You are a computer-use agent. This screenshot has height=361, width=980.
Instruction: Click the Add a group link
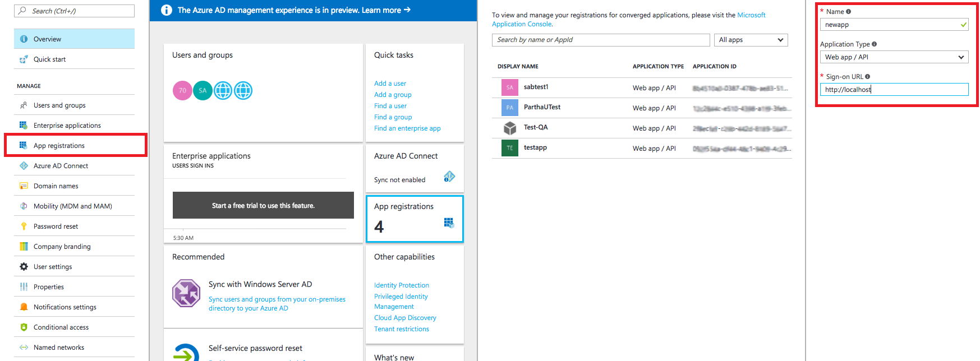point(393,95)
